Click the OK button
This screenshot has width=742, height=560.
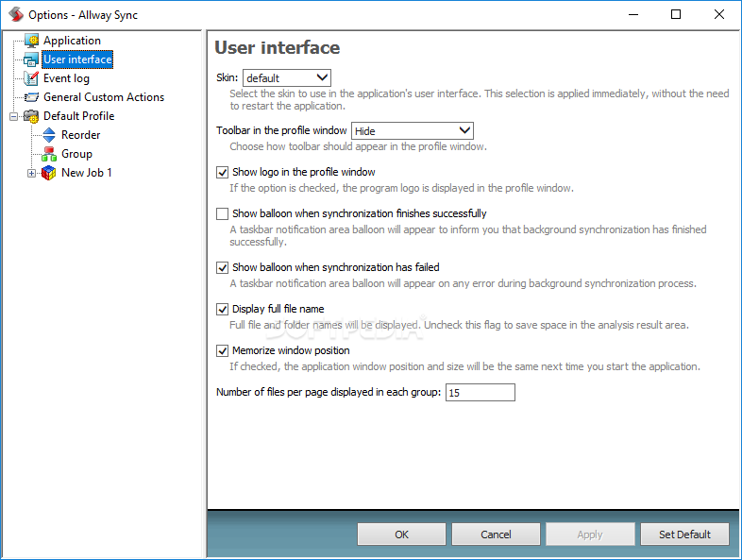point(401,535)
